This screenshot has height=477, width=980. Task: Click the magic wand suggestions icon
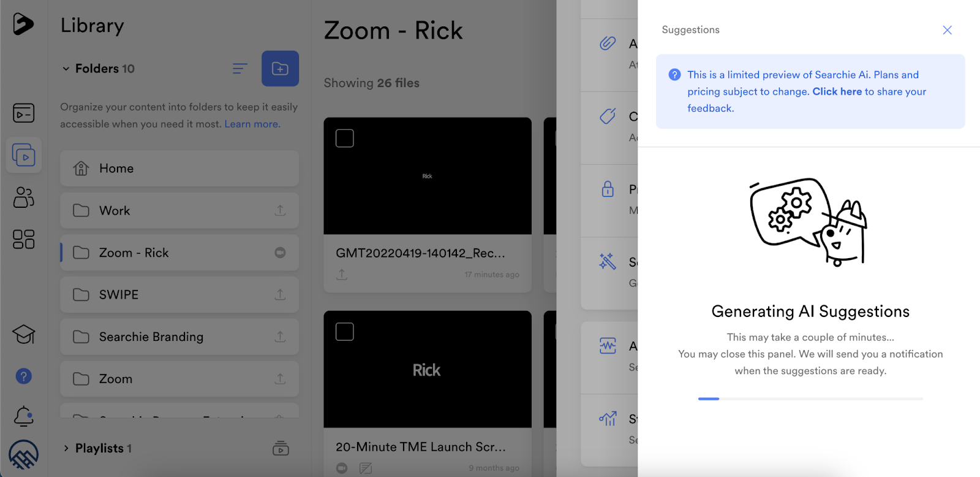coord(608,262)
